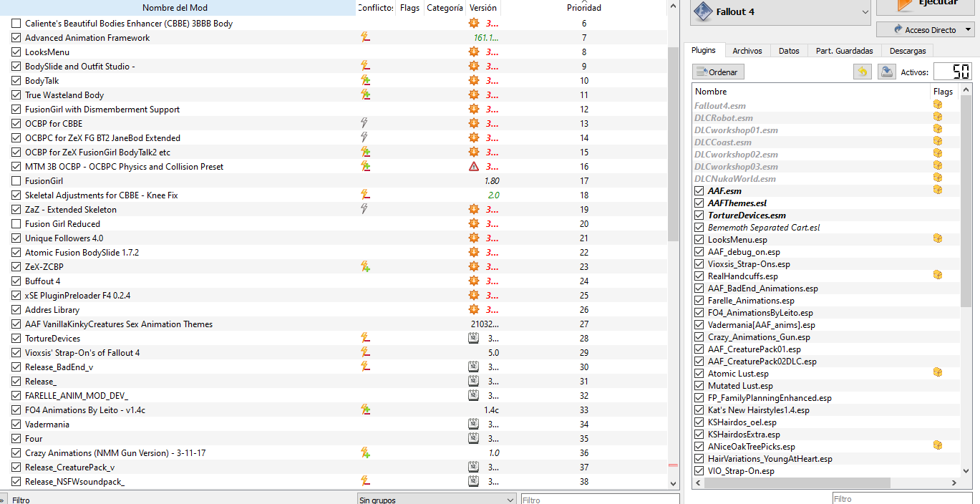Click conflict icon of Vioxsis' Strap-On's mod row
Screen dimensions: 980x504
[365, 352]
